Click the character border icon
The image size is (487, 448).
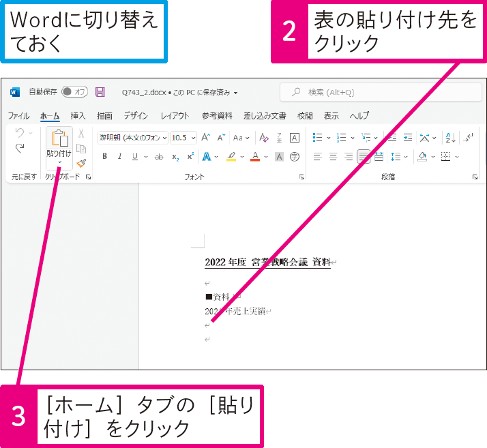(294, 138)
